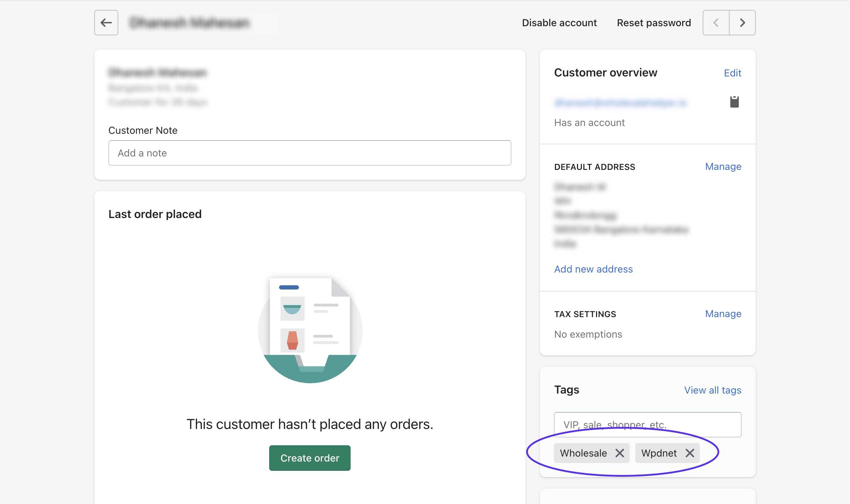850x504 pixels.
Task: Open View all tags link
Action: (713, 390)
